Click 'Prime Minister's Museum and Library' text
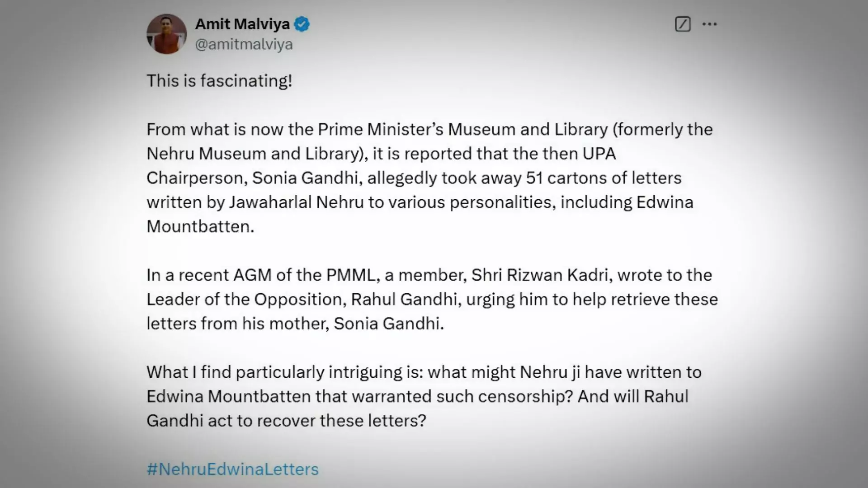 (x=462, y=130)
